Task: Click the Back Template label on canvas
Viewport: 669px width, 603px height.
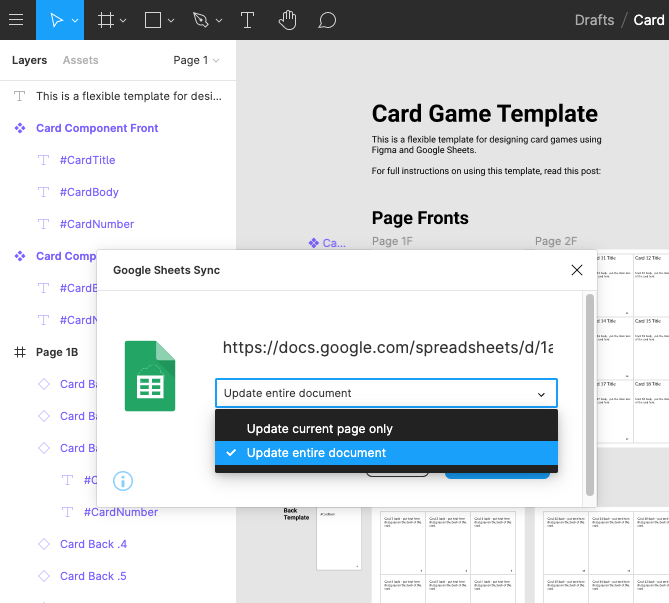Action: click(x=296, y=514)
